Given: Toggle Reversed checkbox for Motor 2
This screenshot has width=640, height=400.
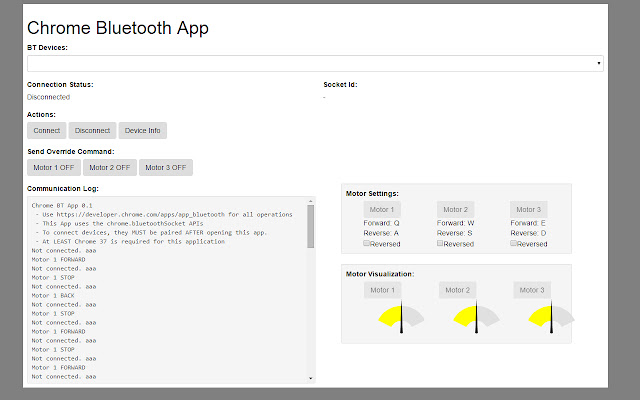Looking at the screenshot, I should [440, 243].
